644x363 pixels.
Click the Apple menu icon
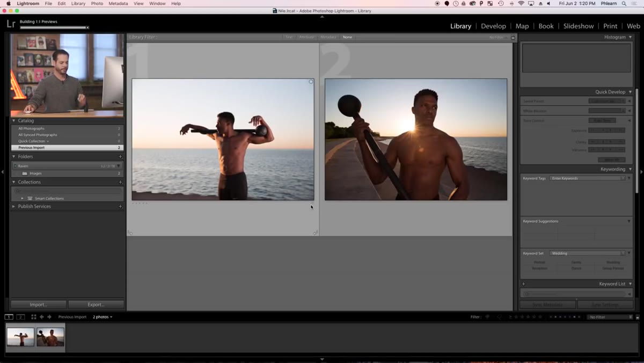coord(8,3)
